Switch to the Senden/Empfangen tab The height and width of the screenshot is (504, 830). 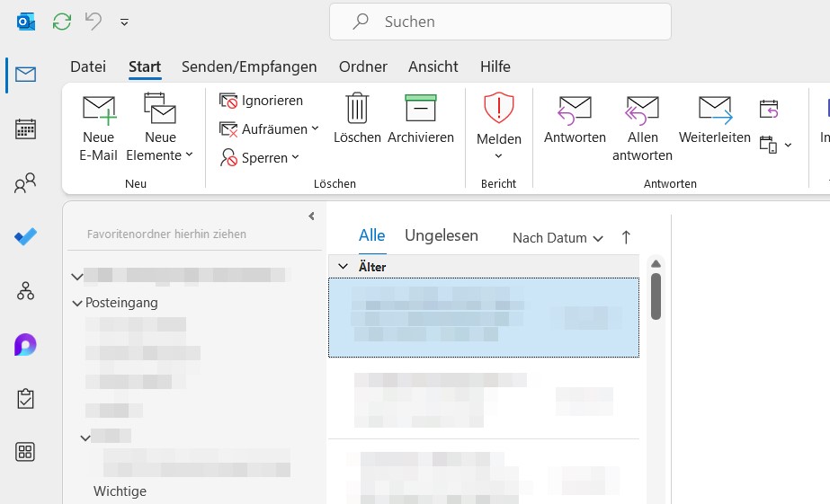point(249,66)
